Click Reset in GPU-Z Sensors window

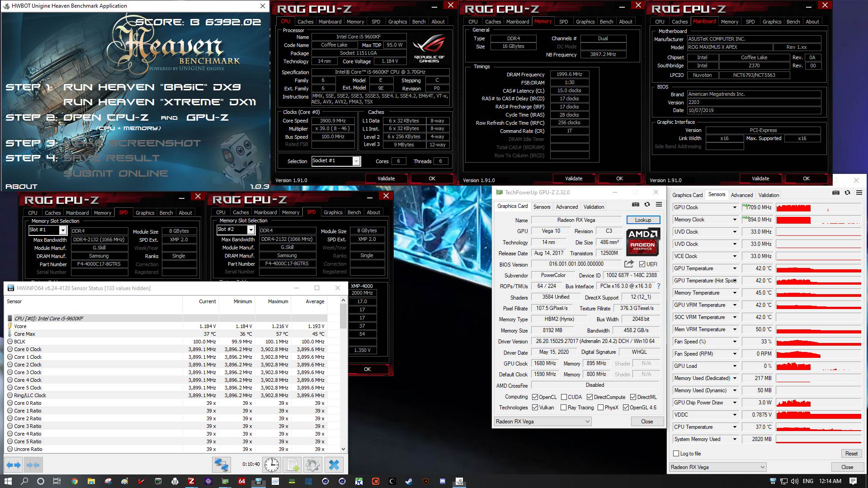pyautogui.click(x=851, y=454)
